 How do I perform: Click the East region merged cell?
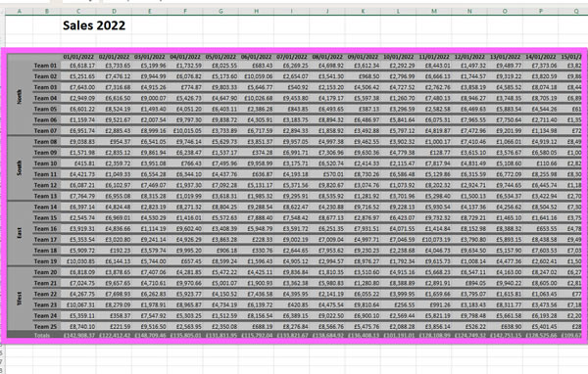click(20, 233)
